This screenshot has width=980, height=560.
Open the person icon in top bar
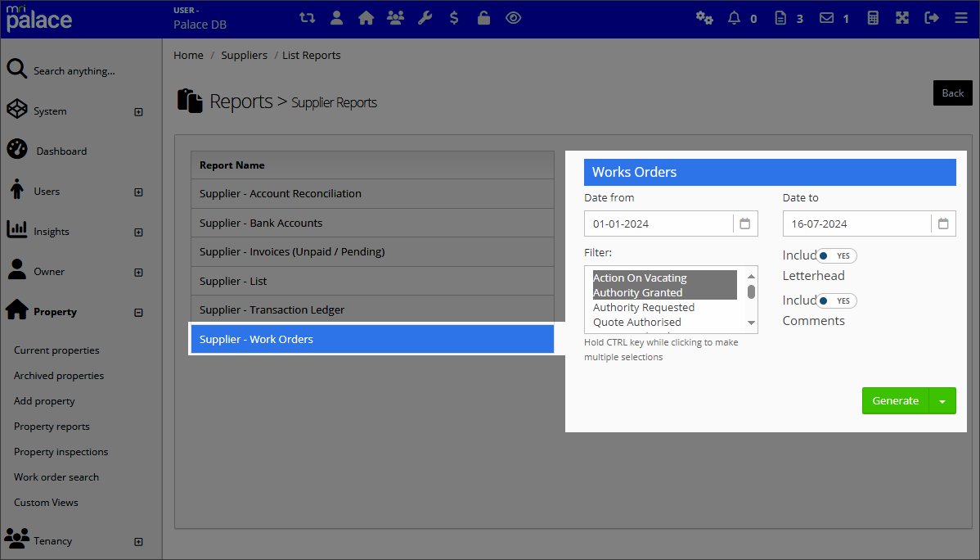coord(336,18)
